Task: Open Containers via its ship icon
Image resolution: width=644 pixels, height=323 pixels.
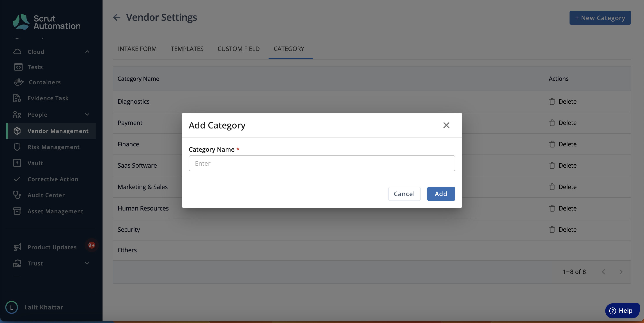Action: tap(19, 82)
